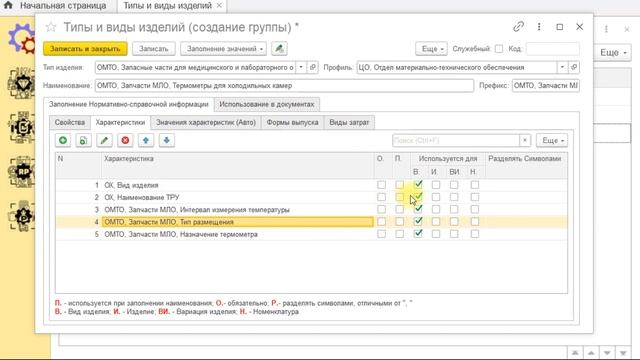Viewport: 640px width, 360px height.
Task: Go to home via the house icon
Action: [x=8, y=6]
